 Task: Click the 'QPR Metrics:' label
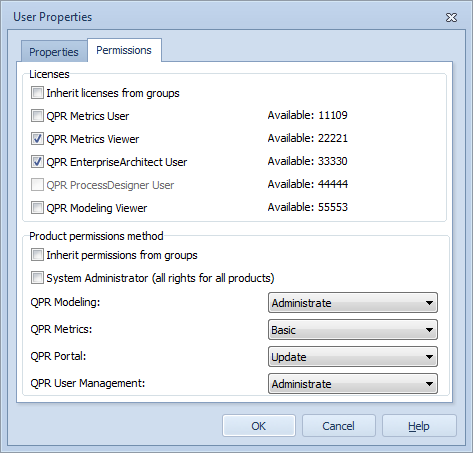pos(61,329)
